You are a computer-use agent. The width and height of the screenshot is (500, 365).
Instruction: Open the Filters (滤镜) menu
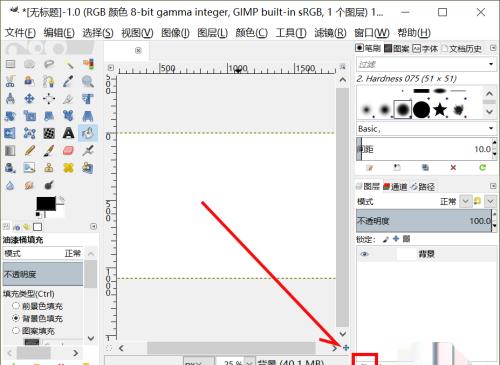pos(330,33)
